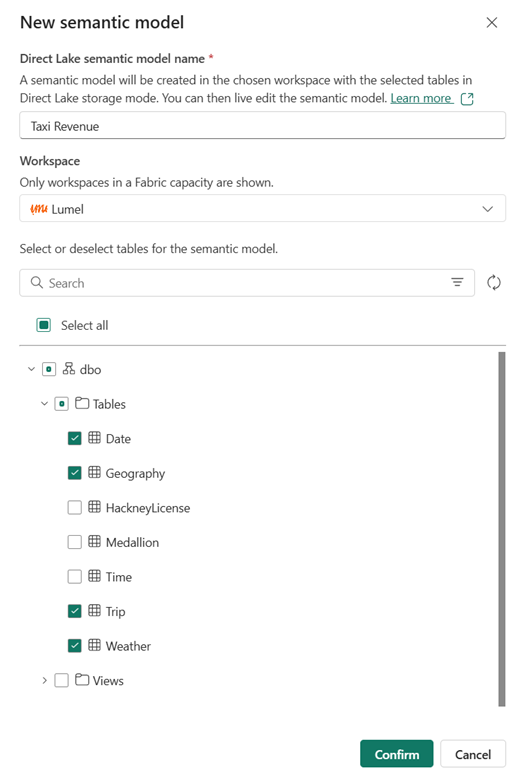The height and width of the screenshot is (784, 522).
Task: Click the Tables folder icon
Action: coord(82,403)
